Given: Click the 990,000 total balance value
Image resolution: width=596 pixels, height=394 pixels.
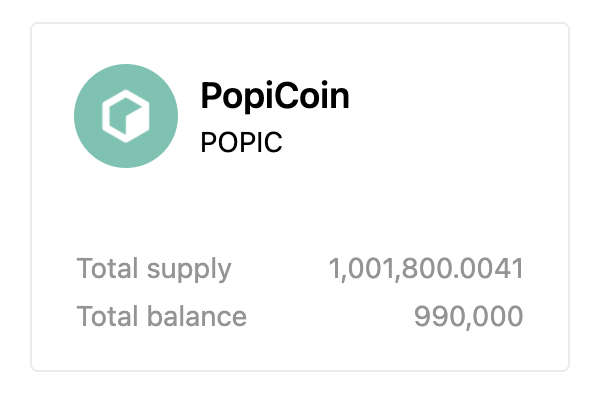Looking at the screenshot, I should click(x=469, y=316).
